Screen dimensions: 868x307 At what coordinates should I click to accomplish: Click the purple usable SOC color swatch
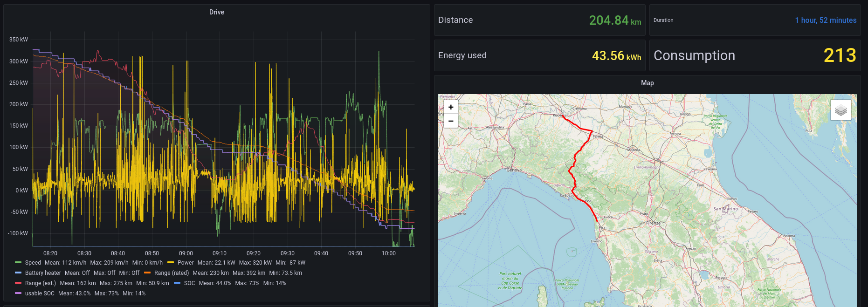(x=18, y=293)
